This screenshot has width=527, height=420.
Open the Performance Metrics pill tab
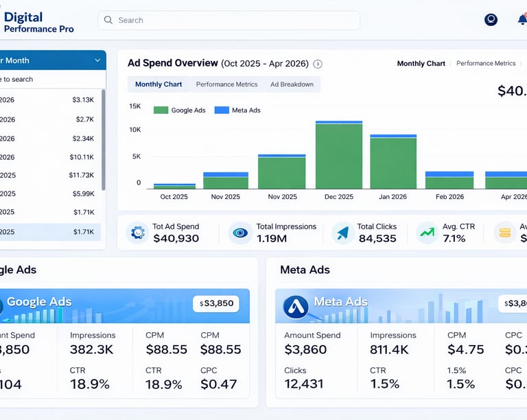227,84
